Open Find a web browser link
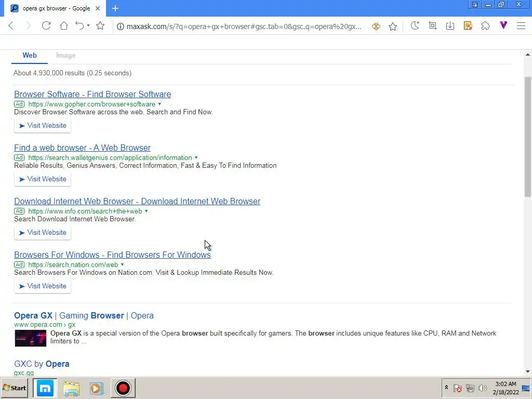532x399 pixels. (83, 148)
